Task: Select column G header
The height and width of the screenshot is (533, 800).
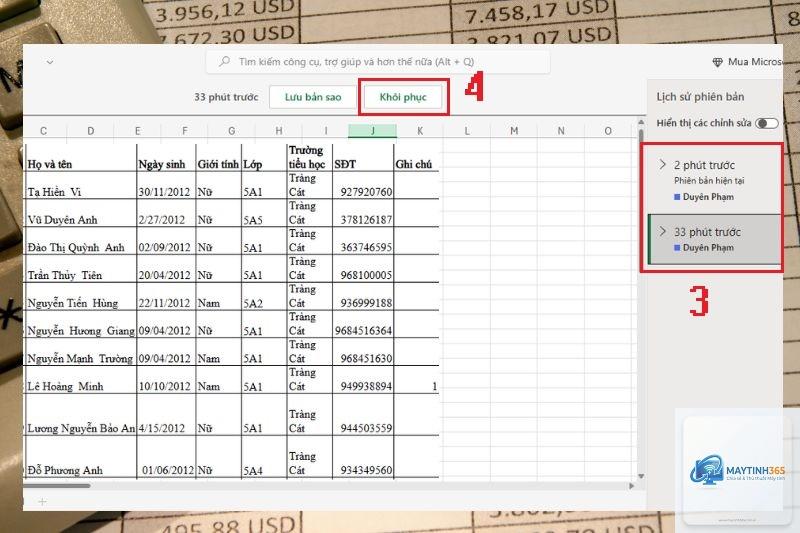Action: [232, 131]
